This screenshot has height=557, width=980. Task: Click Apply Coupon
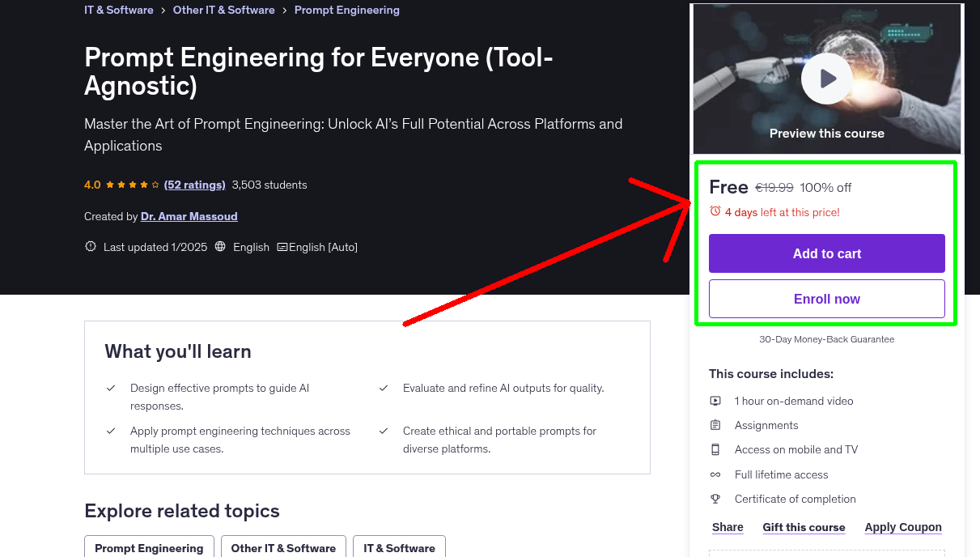903,527
